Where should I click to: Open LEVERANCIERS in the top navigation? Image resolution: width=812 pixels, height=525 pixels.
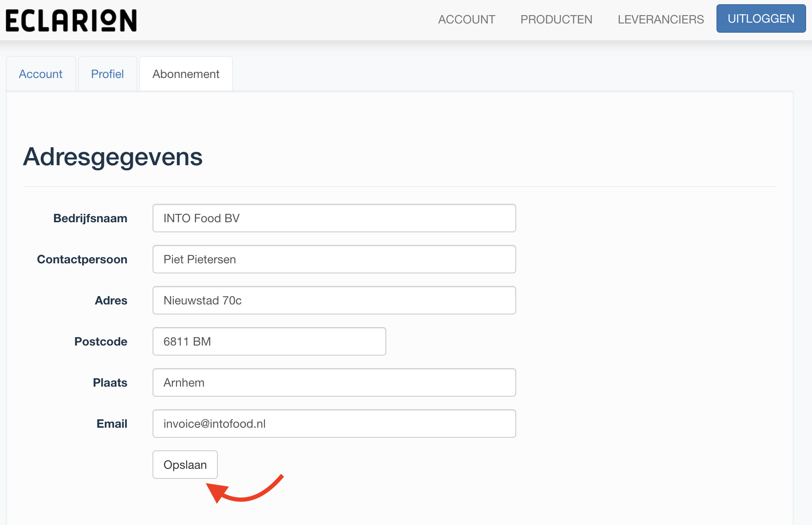tap(660, 19)
